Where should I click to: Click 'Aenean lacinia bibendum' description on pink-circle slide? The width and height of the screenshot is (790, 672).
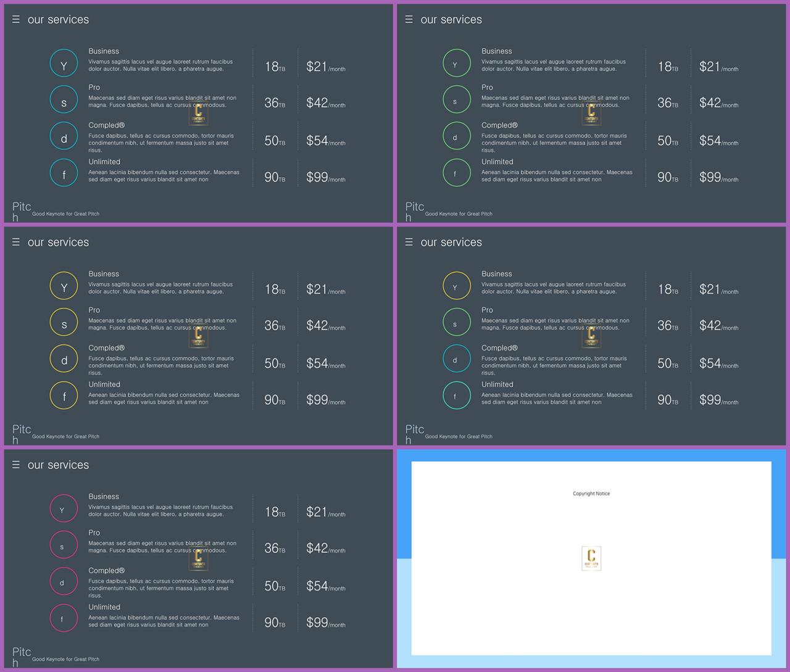164,621
